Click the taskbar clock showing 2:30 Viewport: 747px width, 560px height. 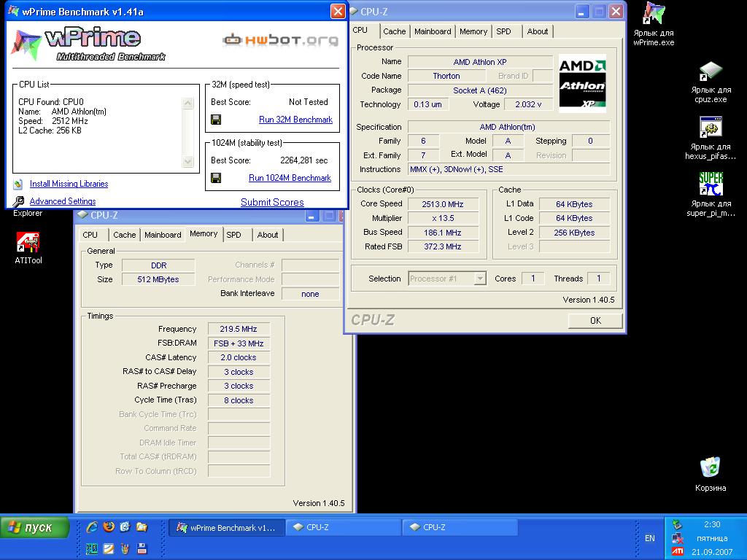[712, 524]
